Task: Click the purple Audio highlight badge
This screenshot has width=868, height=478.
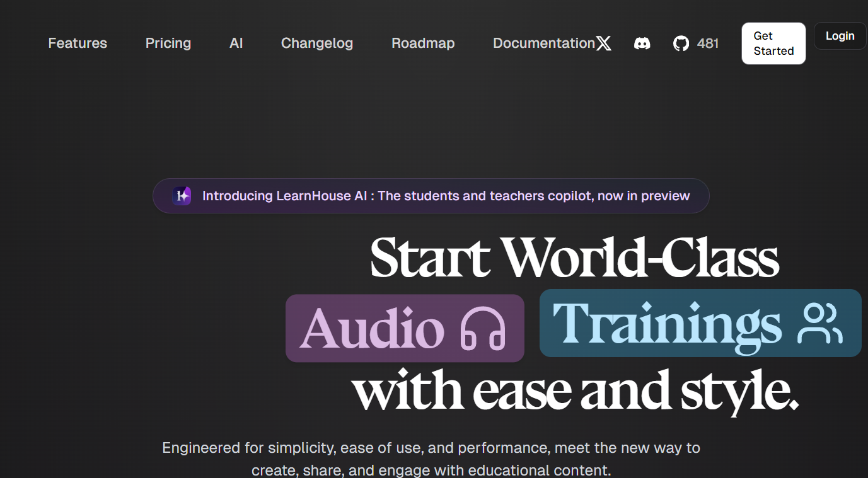Action: tap(405, 328)
